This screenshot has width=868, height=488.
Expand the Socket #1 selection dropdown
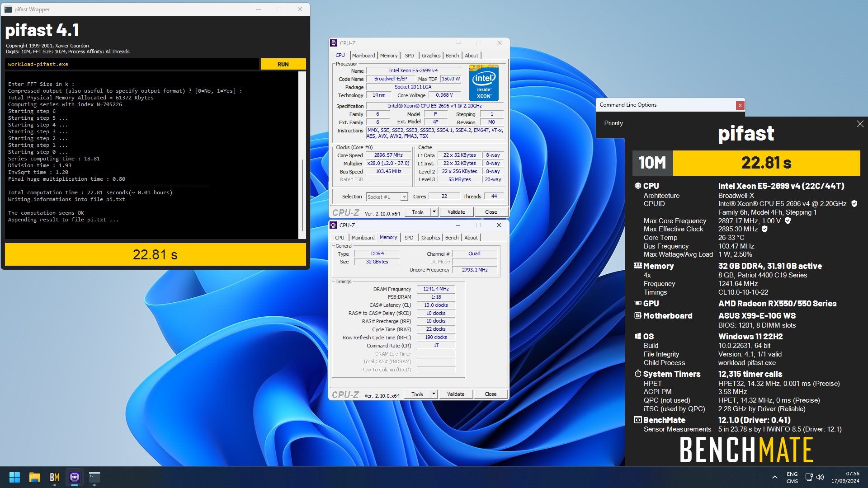point(404,197)
